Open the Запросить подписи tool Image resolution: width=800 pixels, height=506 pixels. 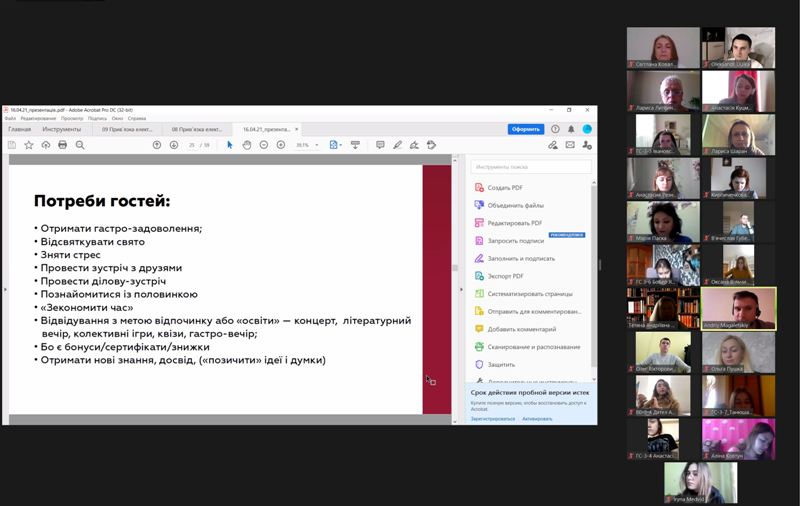516,241
